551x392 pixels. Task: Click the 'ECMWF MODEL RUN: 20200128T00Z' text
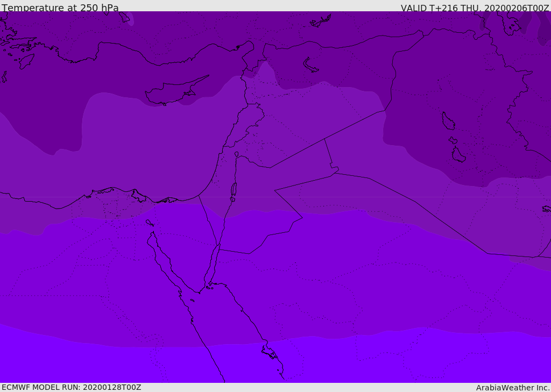[72, 387]
